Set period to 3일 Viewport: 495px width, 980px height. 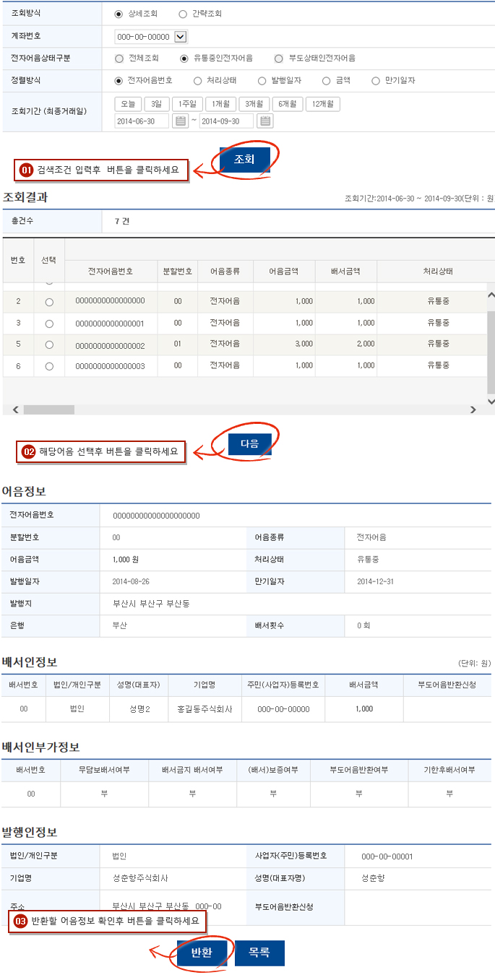tap(157, 104)
